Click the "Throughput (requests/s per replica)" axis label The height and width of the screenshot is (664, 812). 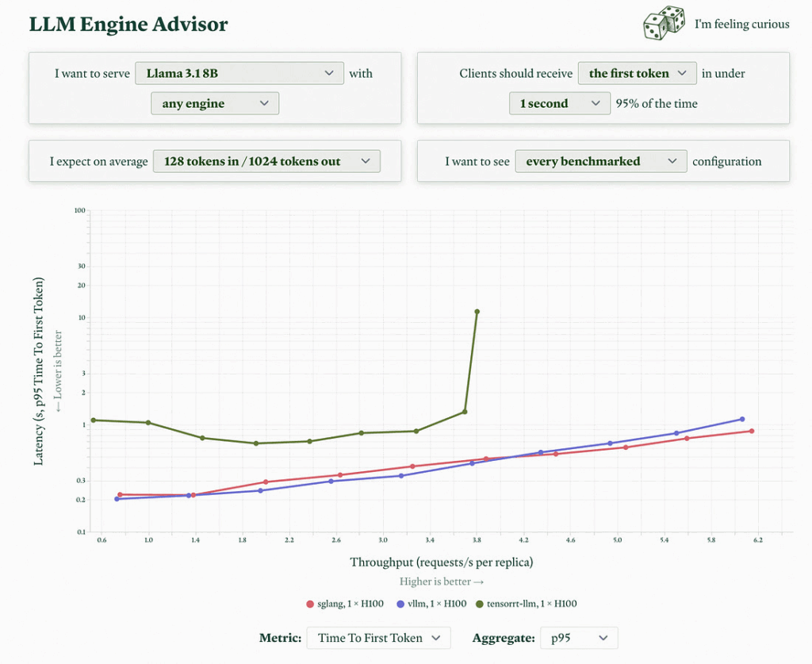pyautogui.click(x=441, y=562)
